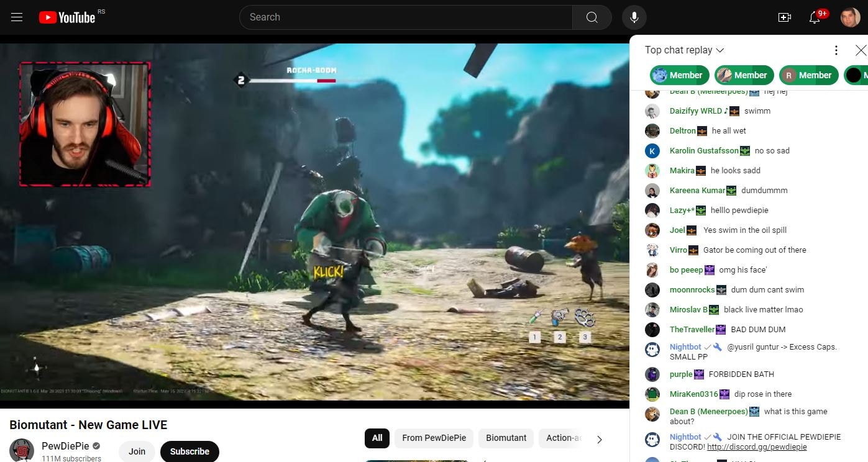The height and width of the screenshot is (462, 868).
Task: Click the first Member chip with blue avatar
Action: pyautogui.click(x=680, y=75)
